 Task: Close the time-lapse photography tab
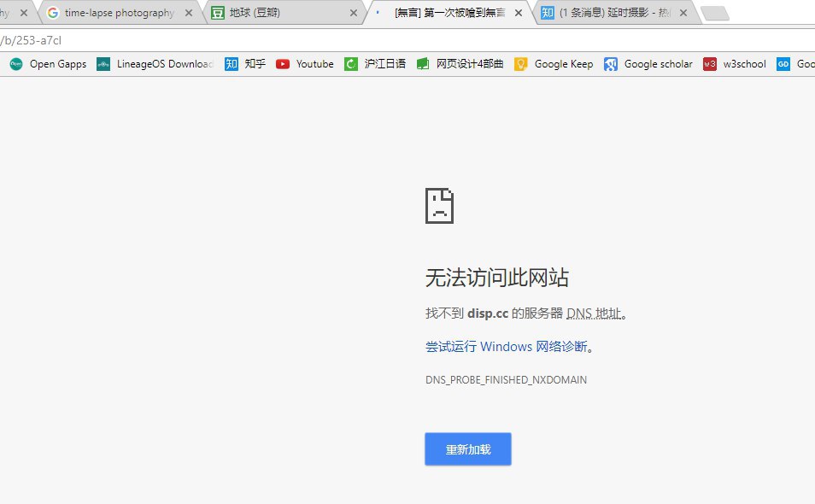[191, 14]
